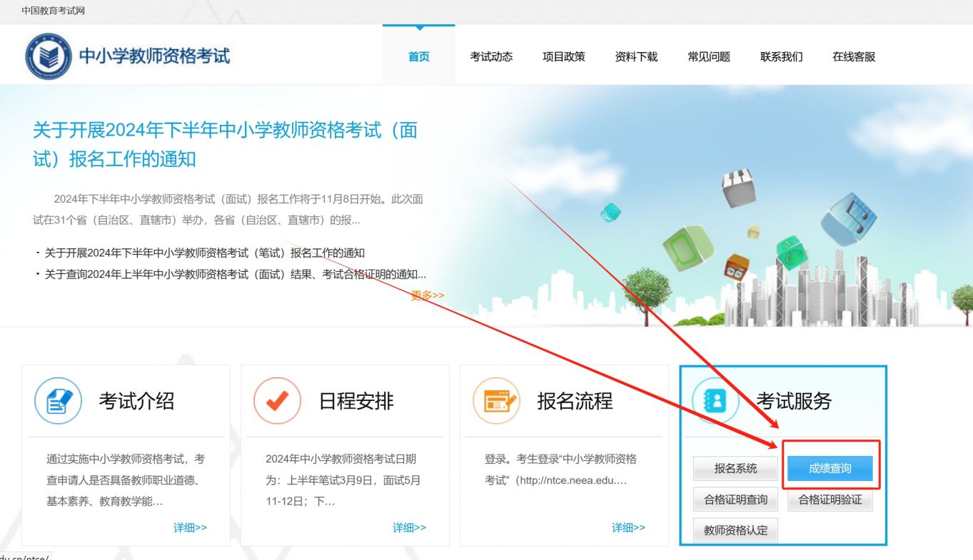Click the 日程安排 card title
This screenshot has width=973, height=560.
(356, 401)
